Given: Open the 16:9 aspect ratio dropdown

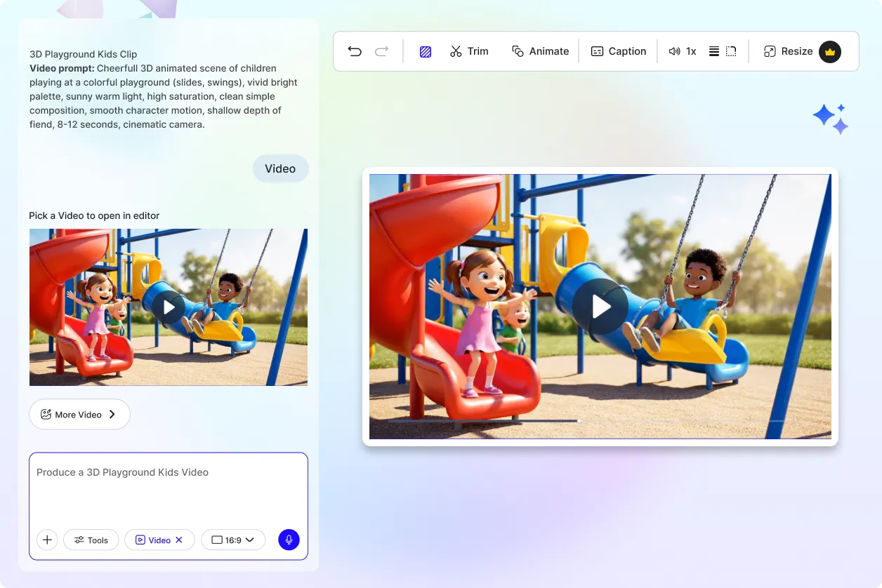Looking at the screenshot, I should 233,540.
